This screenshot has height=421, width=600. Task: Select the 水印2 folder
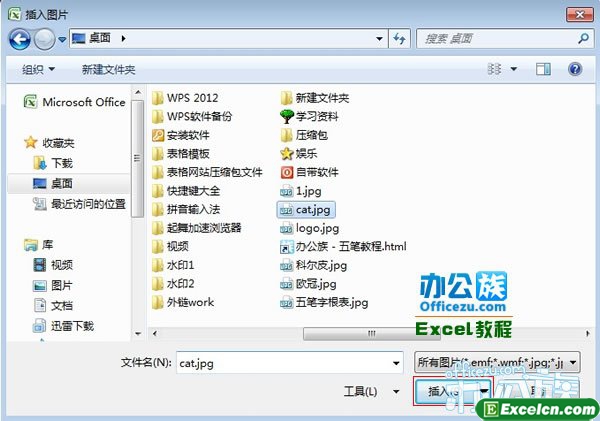[173, 284]
